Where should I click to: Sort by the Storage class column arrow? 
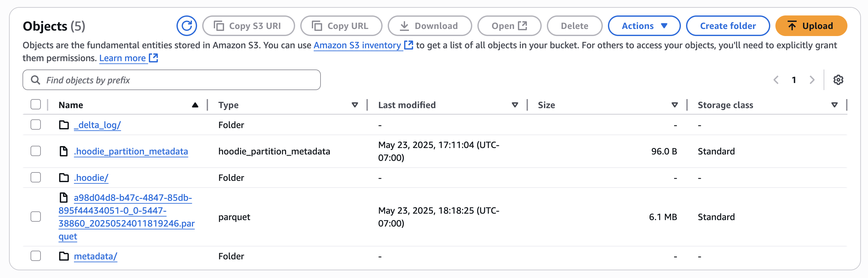pos(834,105)
